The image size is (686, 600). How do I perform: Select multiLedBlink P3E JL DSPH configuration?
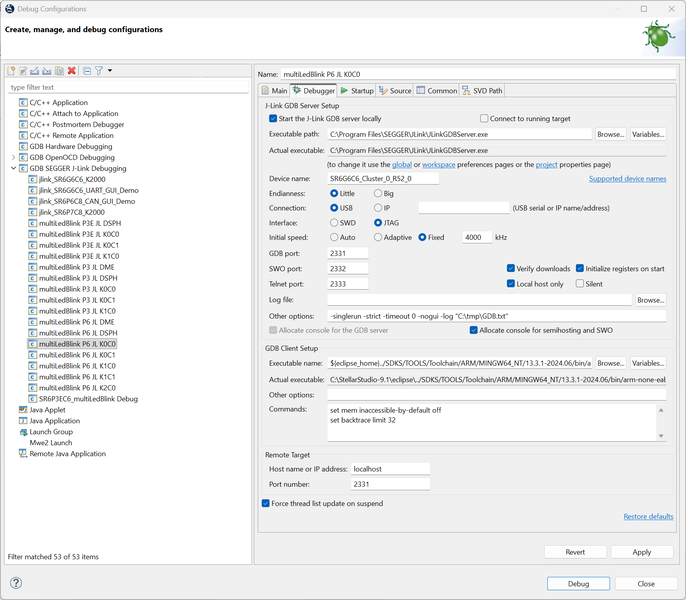(80, 223)
